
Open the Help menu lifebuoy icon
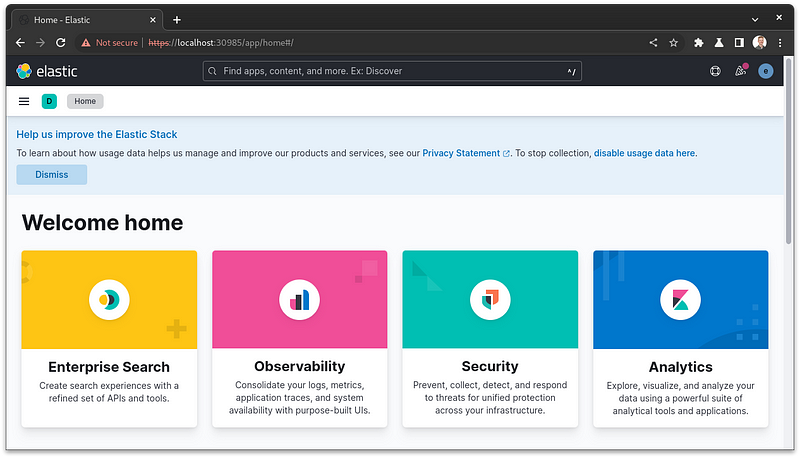715,71
